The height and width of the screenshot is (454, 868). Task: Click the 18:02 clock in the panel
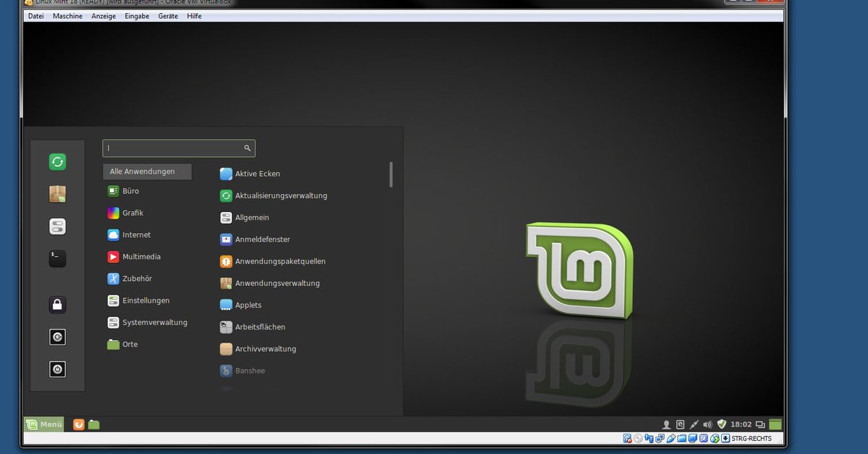pos(741,424)
